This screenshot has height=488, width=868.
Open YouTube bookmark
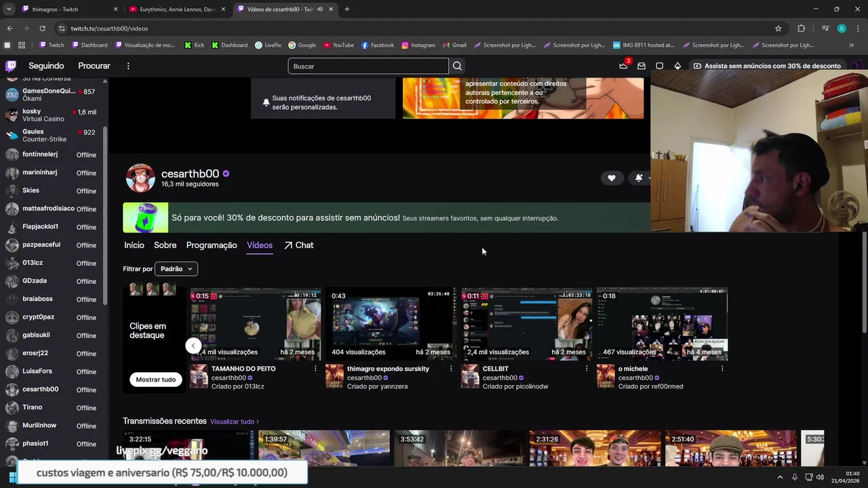click(338, 45)
